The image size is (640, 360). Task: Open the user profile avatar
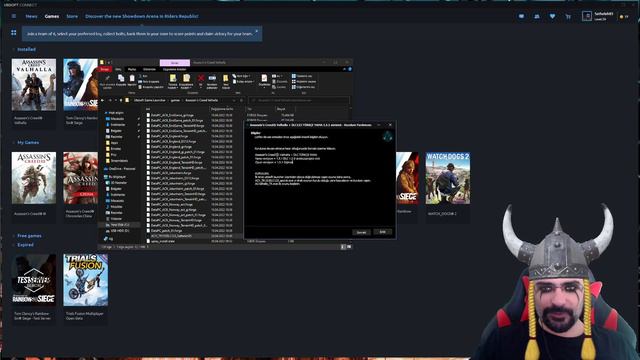tap(587, 16)
